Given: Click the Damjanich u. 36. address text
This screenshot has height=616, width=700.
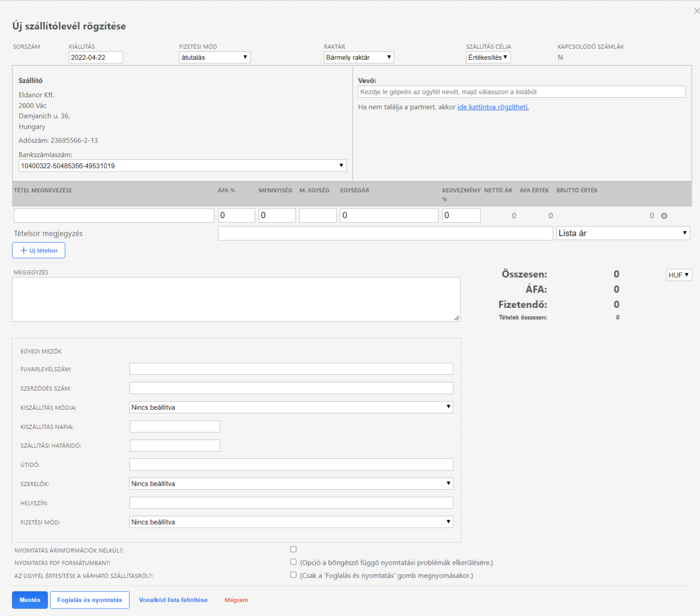Looking at the screenshot, I should 44,116.
